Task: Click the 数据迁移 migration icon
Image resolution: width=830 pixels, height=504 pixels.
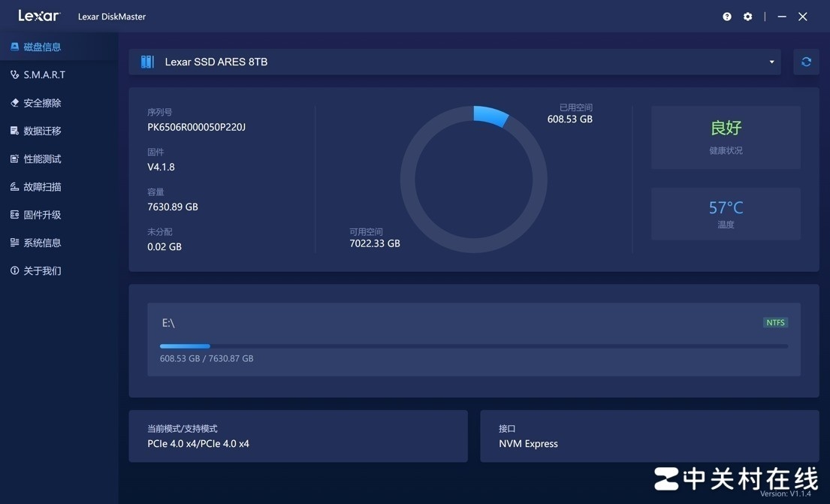Action: [x=14, y=131]
